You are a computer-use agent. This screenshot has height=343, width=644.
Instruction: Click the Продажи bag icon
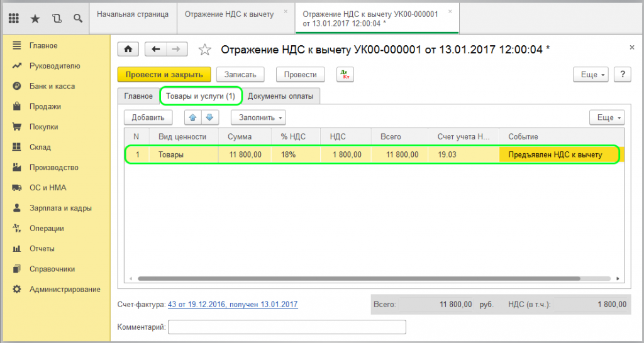pyautogui.click(x=17, y=106)
